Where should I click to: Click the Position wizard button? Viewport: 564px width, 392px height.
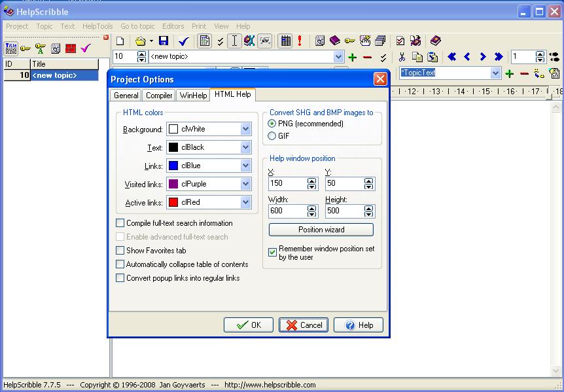point(321,230)
